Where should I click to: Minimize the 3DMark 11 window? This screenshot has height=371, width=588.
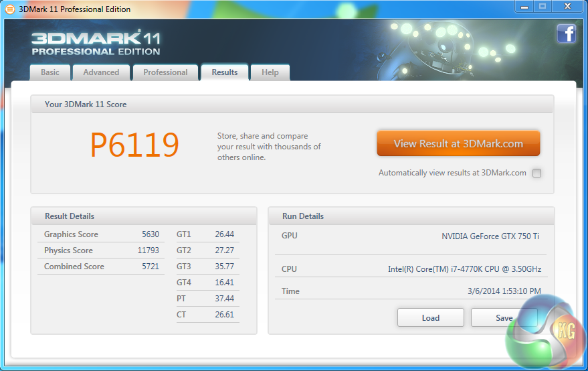point(524,7)
